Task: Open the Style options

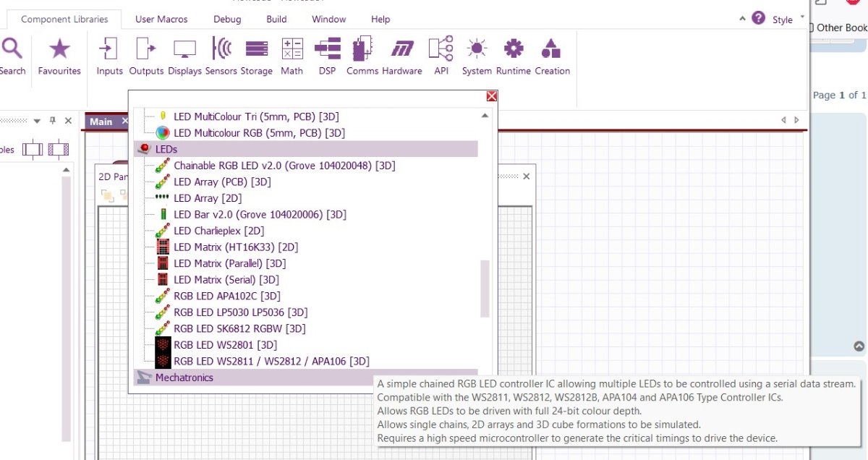Action: pyautogui.click(x=783, y=20)
